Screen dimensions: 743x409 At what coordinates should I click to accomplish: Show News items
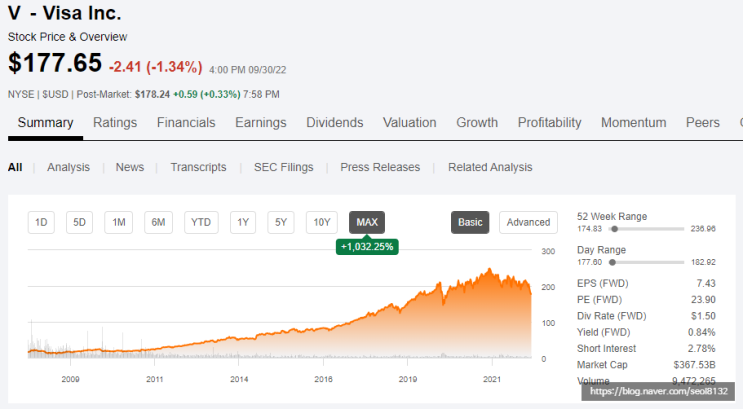pos(130,167)
